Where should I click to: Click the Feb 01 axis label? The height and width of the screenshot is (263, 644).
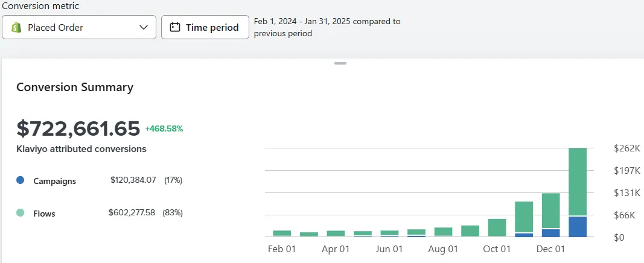pos(282,249)
